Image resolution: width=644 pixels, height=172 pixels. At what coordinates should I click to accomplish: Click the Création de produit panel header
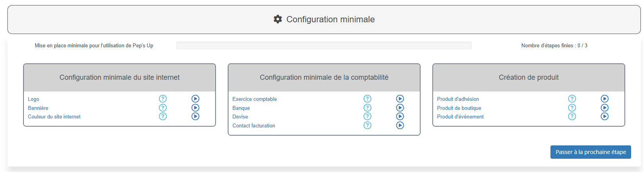pyautogui.click(x=529, y=77)
